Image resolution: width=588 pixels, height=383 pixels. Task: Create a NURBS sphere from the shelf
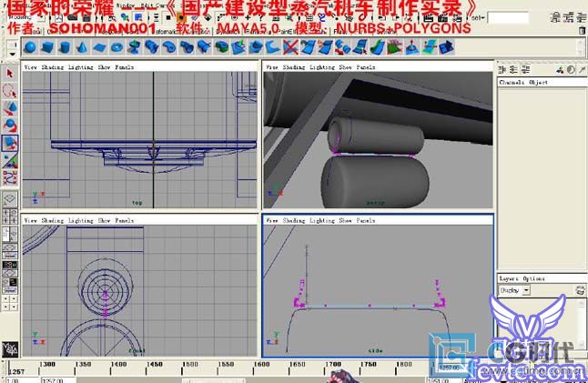coord(30,47)
